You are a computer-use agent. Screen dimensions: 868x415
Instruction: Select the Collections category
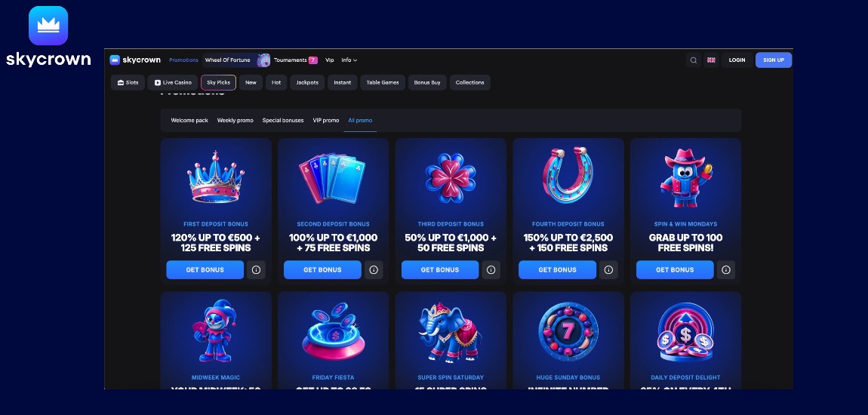click(470, 82)
